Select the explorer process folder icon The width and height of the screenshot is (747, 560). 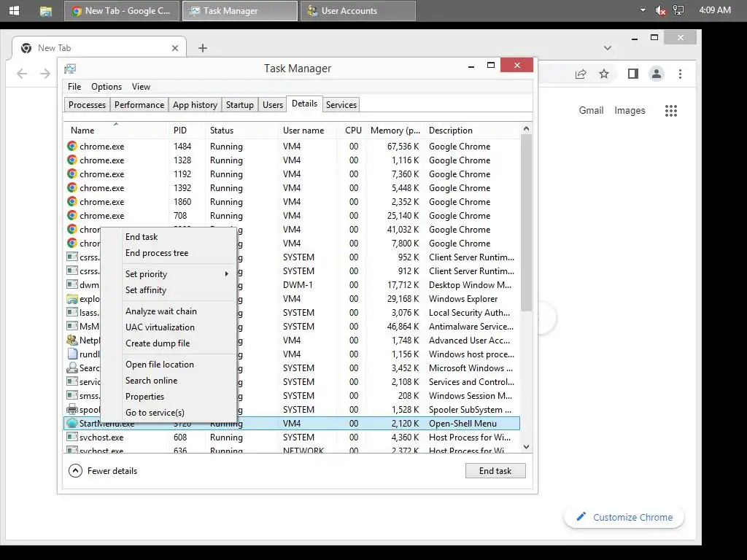click(72, 298)
